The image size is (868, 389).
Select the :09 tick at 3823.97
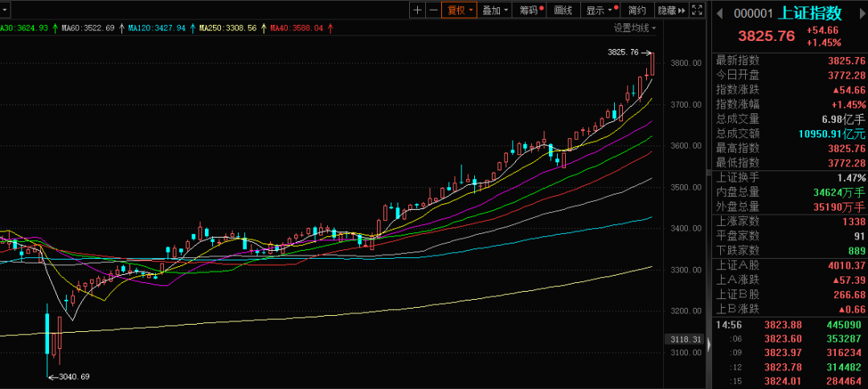(791, 353)
